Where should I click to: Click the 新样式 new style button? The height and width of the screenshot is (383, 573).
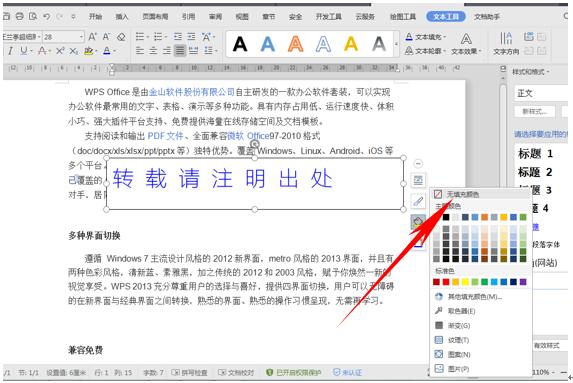pos(535,112)
